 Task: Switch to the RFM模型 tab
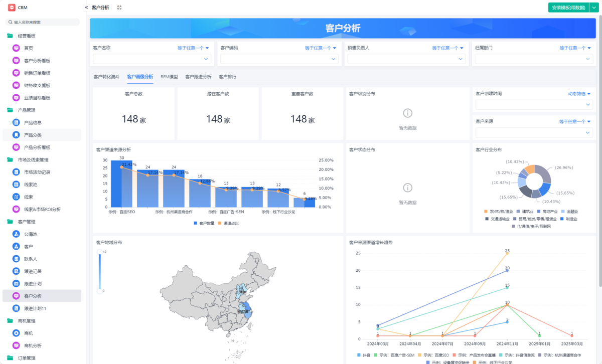(169, 77)
